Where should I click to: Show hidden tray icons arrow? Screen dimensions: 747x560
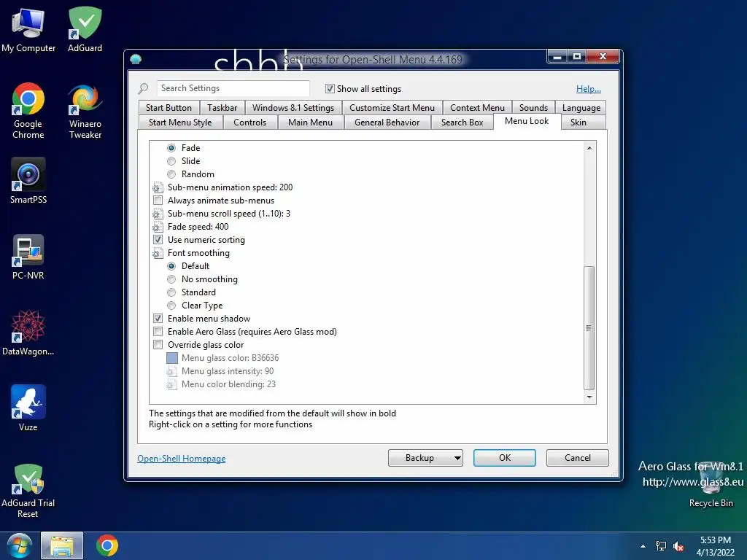[x=643, y=546]
